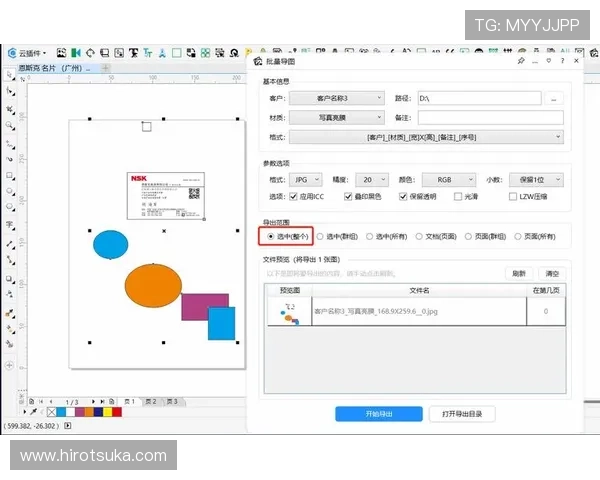Select the Crop tool
This screenshot has width=600, height=480.
10,109
